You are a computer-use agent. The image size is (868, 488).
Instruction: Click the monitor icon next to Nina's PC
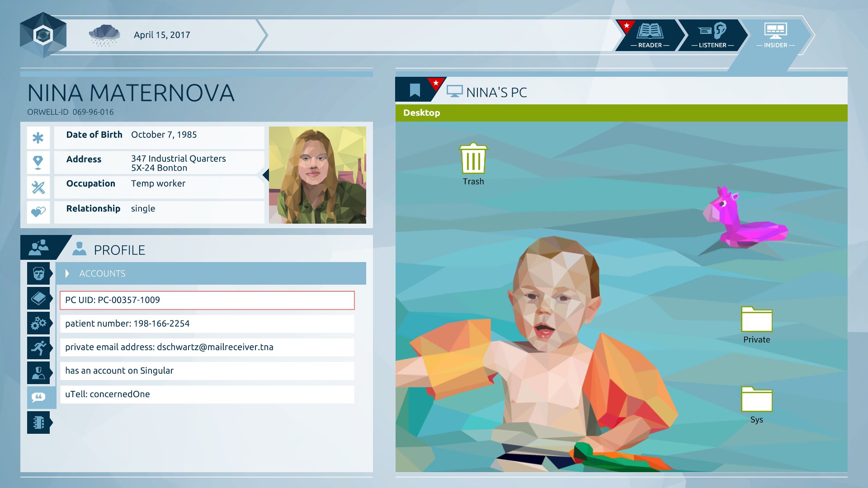coord(454,91)
